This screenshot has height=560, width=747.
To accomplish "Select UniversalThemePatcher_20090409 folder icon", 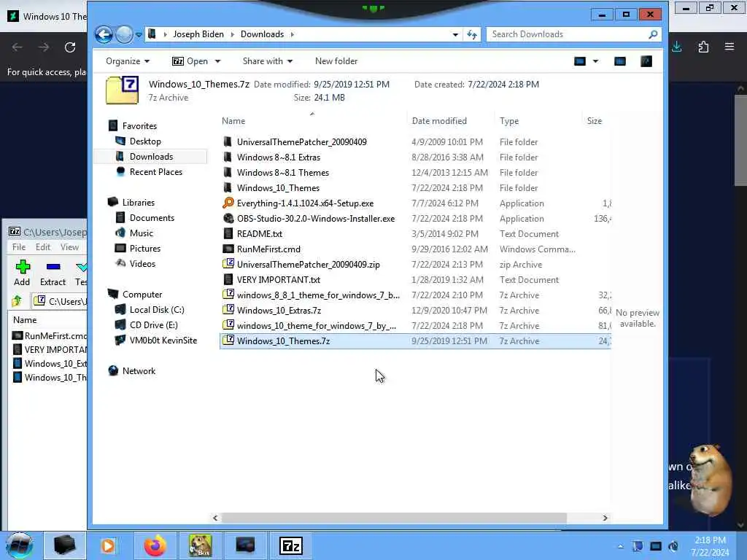I will 228,142.
